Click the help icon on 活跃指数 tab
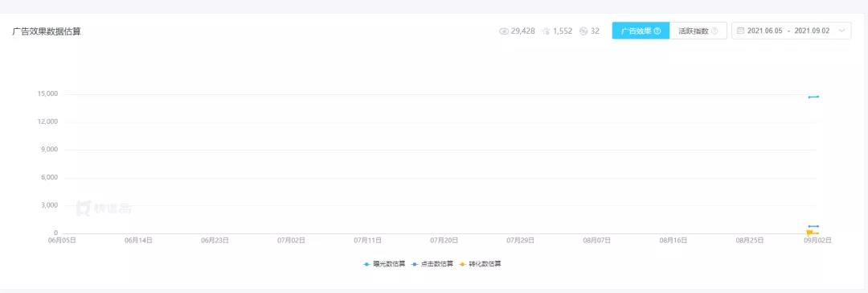This screenshot has width=868, height=293. point(714,31)
